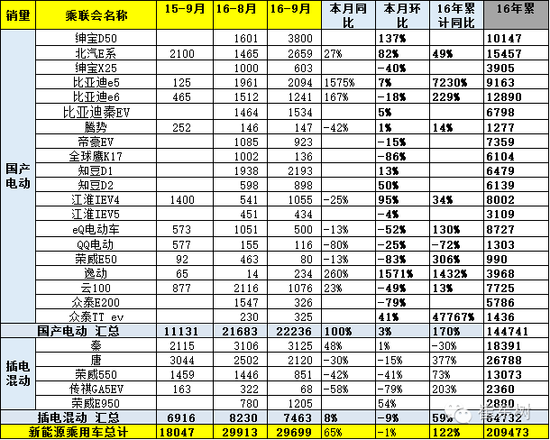This screenshot has width=550, height=440.
Task: Select the 7230% cumulative growth cell
Action: pos(456,82)
